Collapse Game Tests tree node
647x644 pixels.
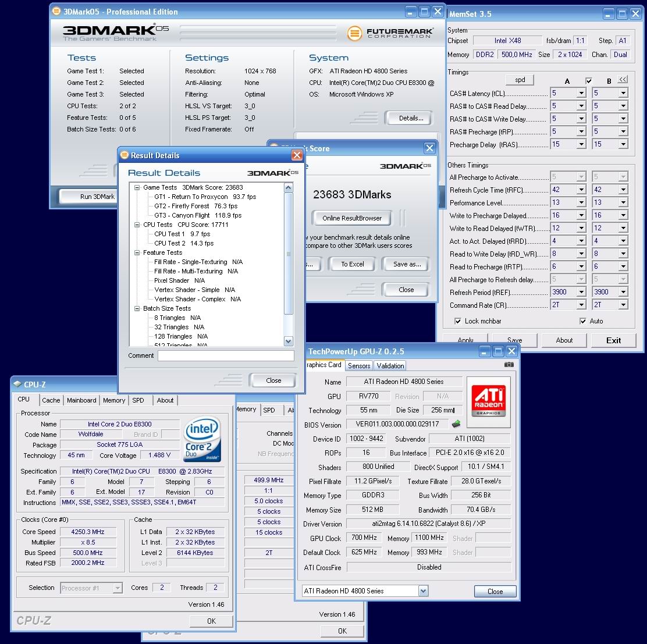137,187
